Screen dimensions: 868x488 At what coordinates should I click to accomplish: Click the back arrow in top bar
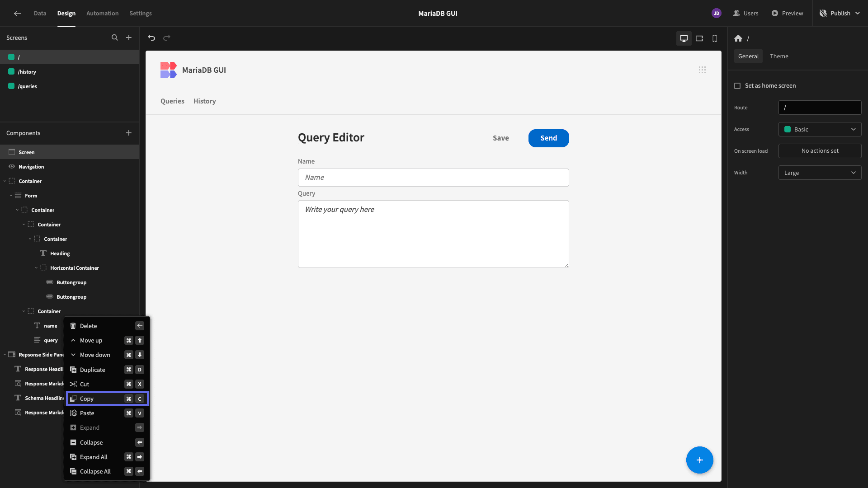tap(17, 14)
